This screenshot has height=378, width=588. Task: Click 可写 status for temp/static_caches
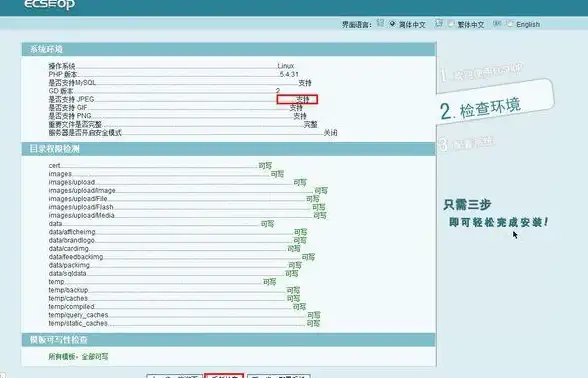(x=313, y=323)
